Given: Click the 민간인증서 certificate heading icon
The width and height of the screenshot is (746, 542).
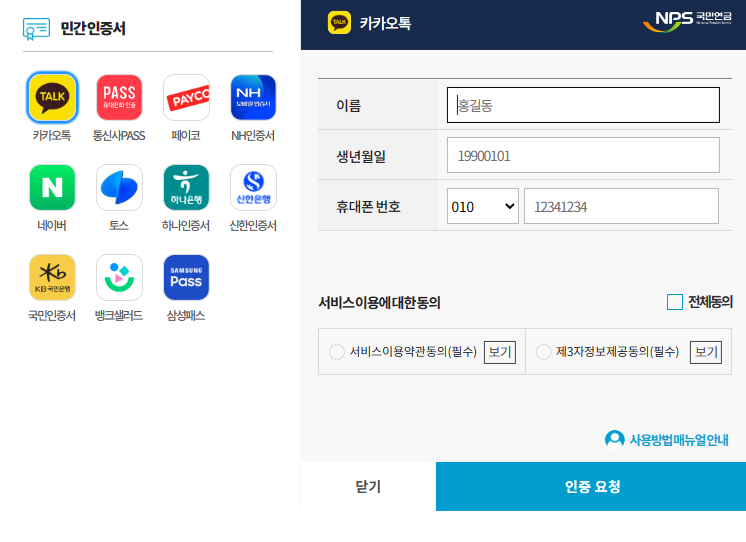Looking at the screenshot, I should (x=36, y=29).
